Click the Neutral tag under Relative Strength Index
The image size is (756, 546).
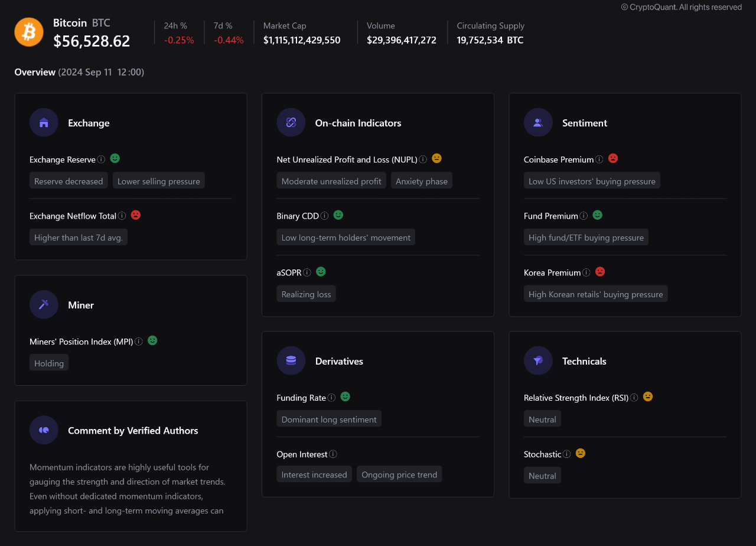coord(542,419)
